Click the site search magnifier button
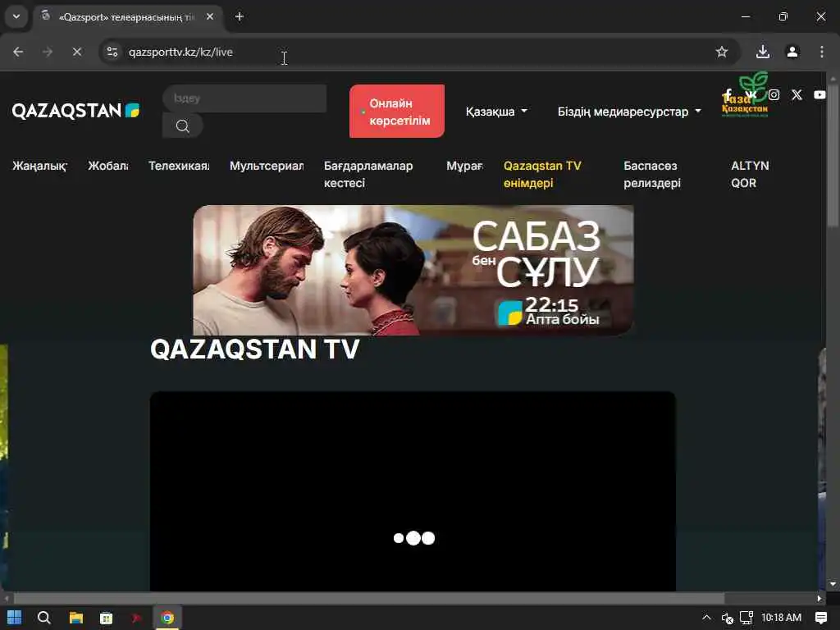 point(183,126)
